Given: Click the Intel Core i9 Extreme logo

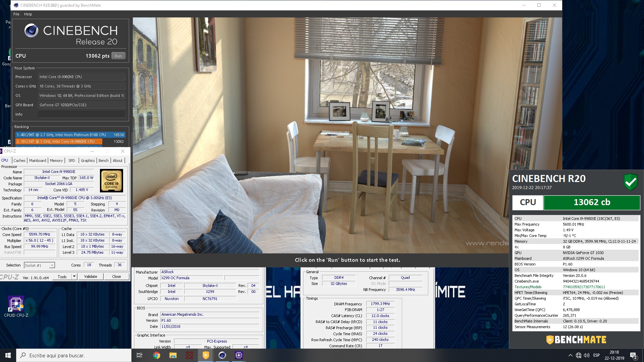Looking at the screenshot, I should point(111,180).
